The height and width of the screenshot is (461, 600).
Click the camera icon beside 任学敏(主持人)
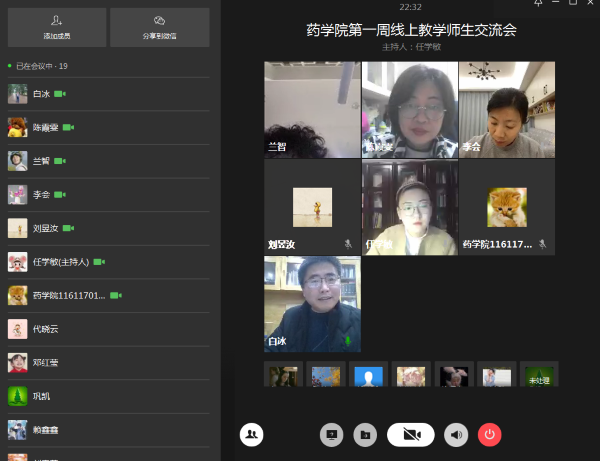point(100,262)
